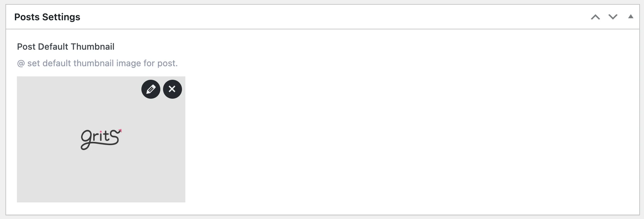Screen dimensions: 644x219
Task: Click the Post Default Thumbnail label
Action: [66, 47]
